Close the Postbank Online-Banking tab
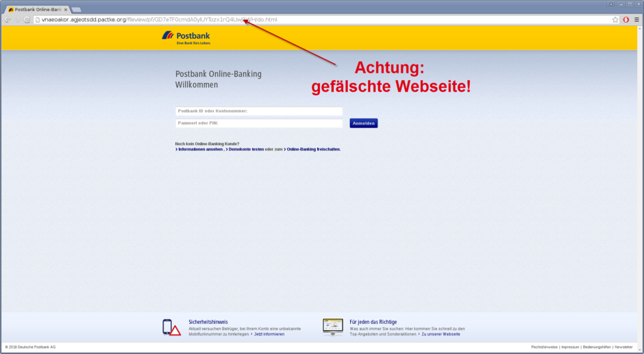This screenshot has width=644, height=354. point(65,10)
